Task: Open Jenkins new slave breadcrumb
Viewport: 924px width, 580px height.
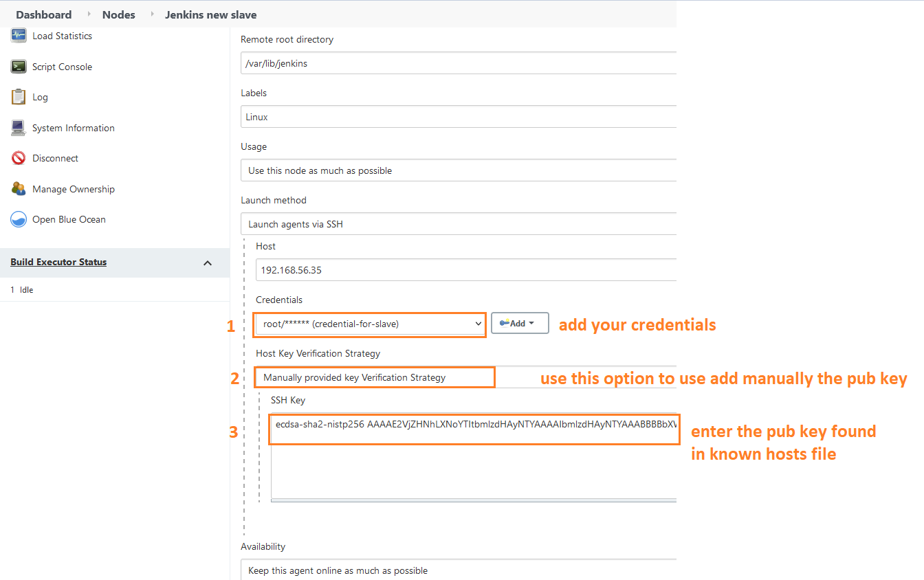Action: (210, 14)
